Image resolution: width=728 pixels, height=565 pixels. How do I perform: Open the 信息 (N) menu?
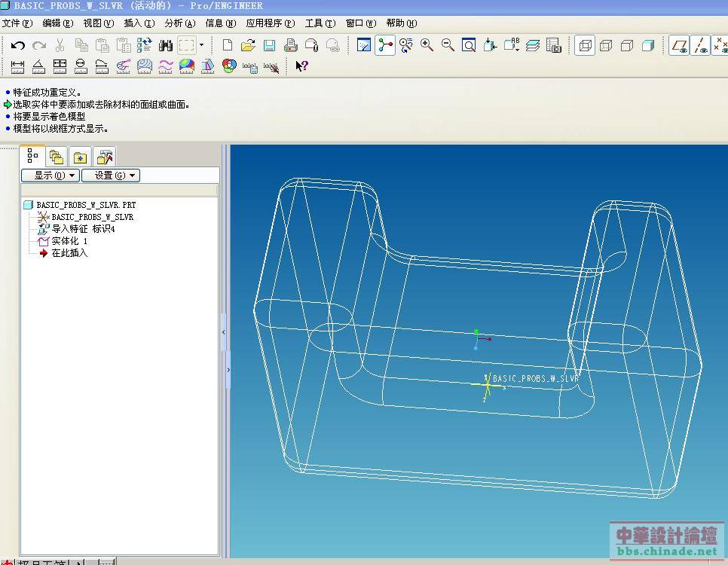221,23
